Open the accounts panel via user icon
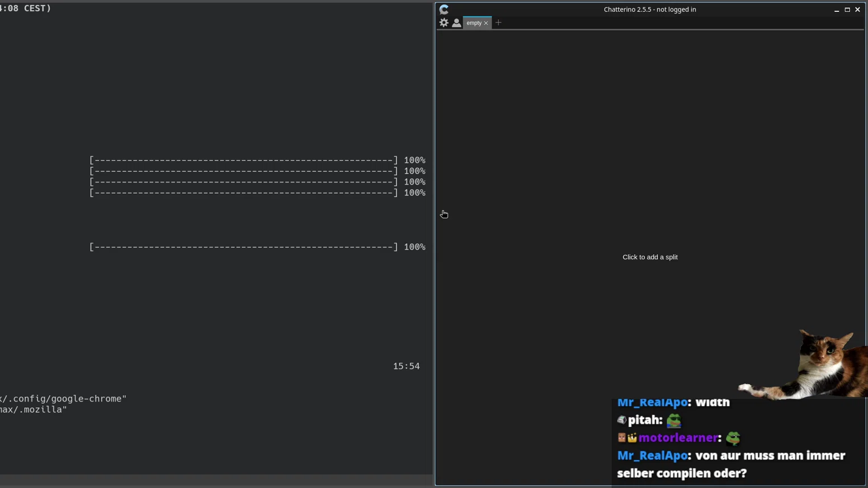 coord(457,23)
